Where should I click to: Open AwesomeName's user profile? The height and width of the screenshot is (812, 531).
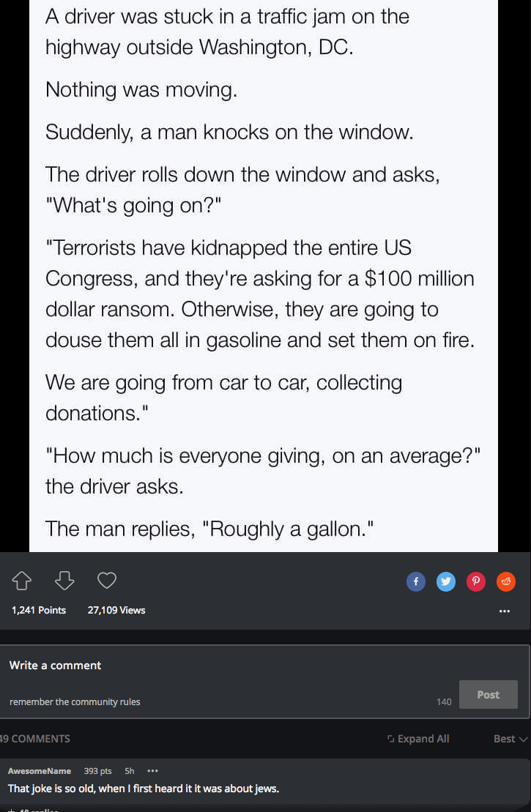pyautogui.click(x=40, y=771)
